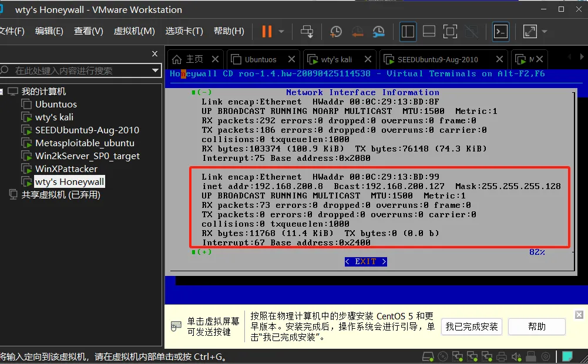Close the library sidebar panel
588x364 pixels.
coord(155,54)
